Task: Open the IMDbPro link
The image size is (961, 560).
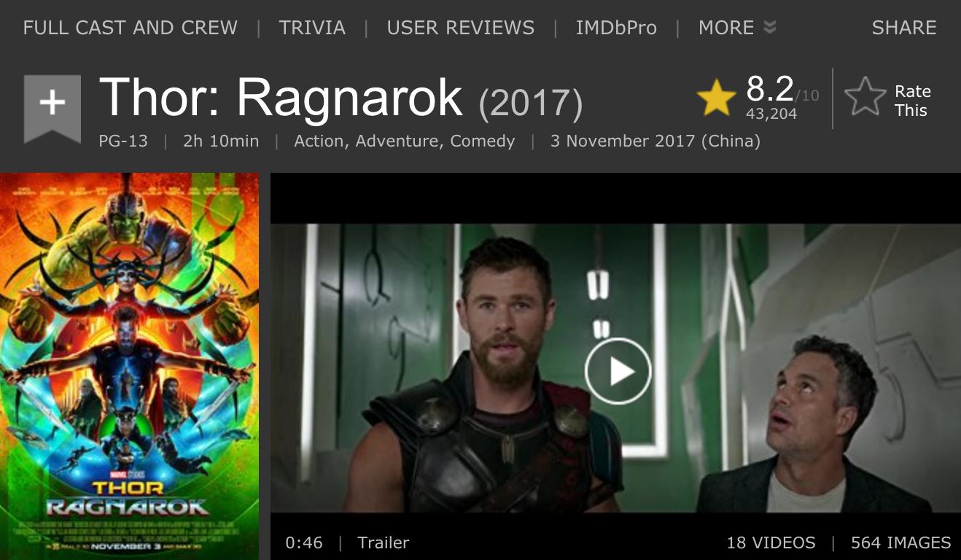Action: (616, 28)
